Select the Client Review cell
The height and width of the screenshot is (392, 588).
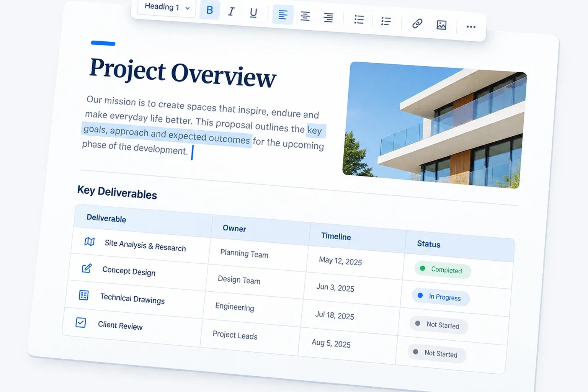pos(133,327)
